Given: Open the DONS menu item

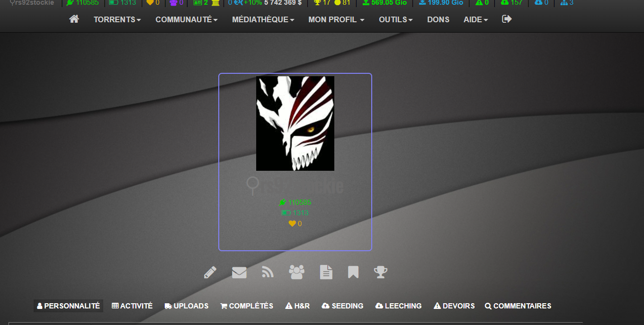Looking at the screenshot, I should coord(438,19).
